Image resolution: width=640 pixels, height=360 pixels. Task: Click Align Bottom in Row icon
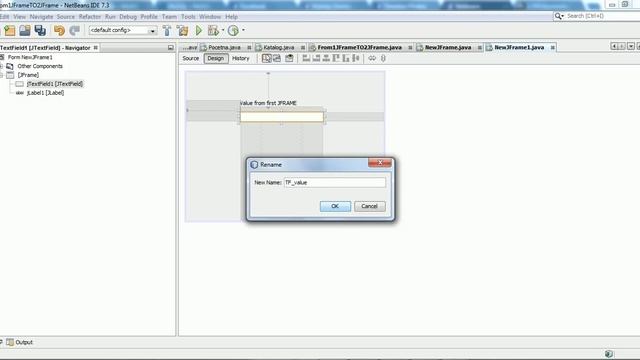pos(346,58)
